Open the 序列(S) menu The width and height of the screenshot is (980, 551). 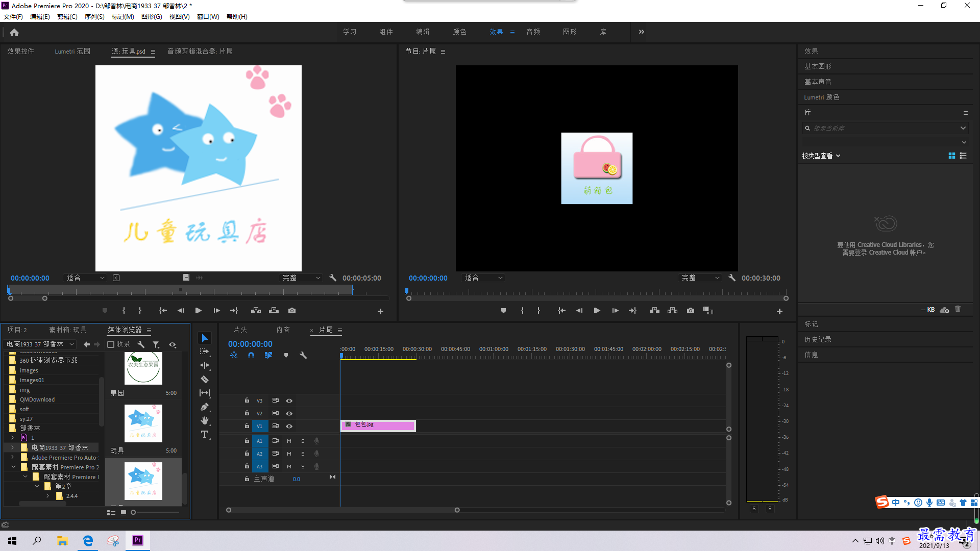coord(94,17)
